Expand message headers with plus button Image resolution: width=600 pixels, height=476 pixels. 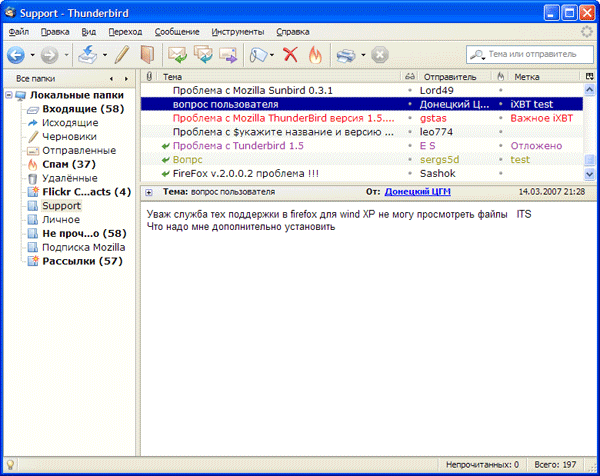coord(149,191)
